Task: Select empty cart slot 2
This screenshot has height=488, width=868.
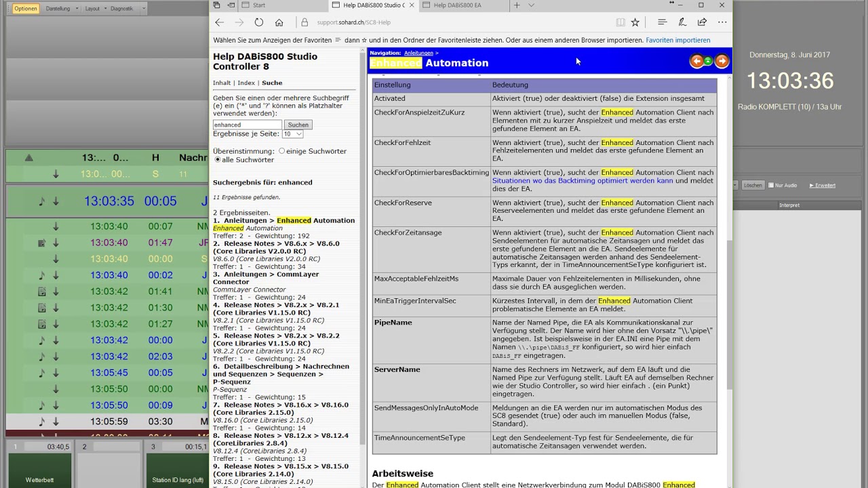Action: tap(108, 464)
